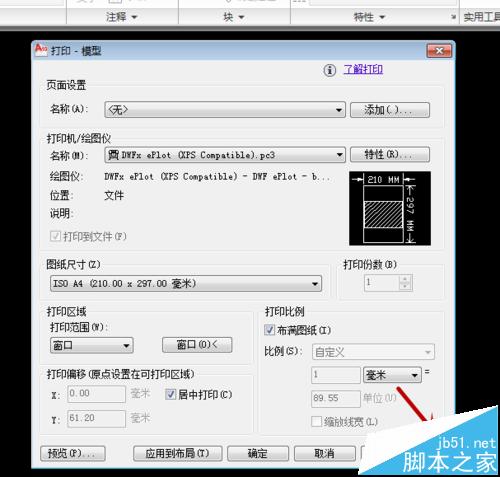500x477 pixels.
Task: Open printer 特性(R) properties
Action: (390, 155)
